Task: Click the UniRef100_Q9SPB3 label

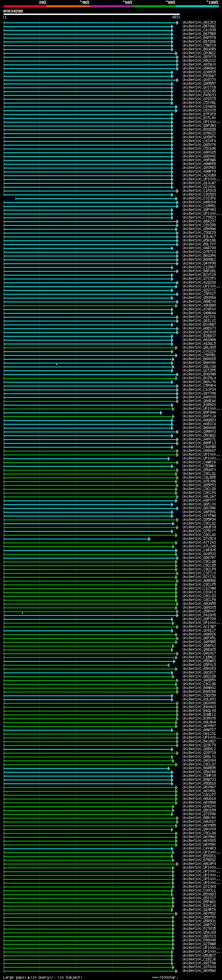Action: 199,168
